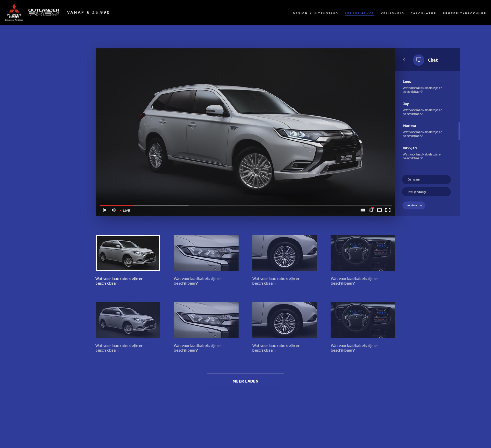Jump to the LIVE indicator in the player
Viewport: 491px width, 448px height.
[x=125, y=210]
